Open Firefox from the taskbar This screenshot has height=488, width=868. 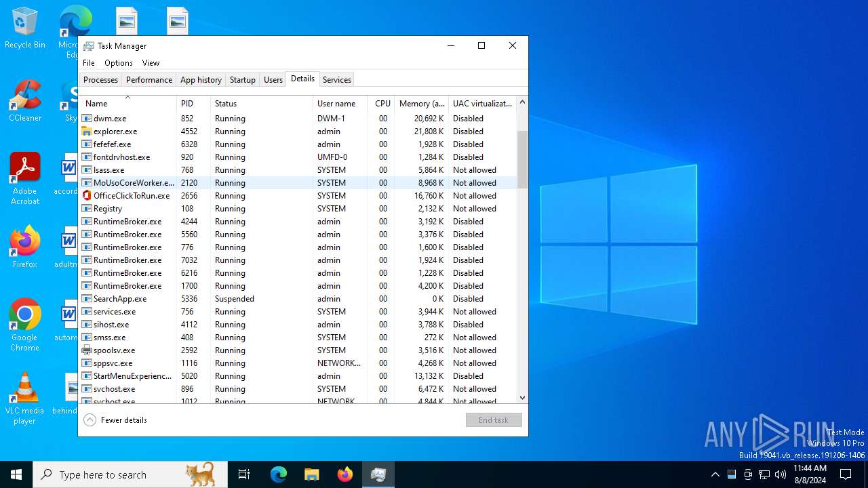click(x=345, y=474)
